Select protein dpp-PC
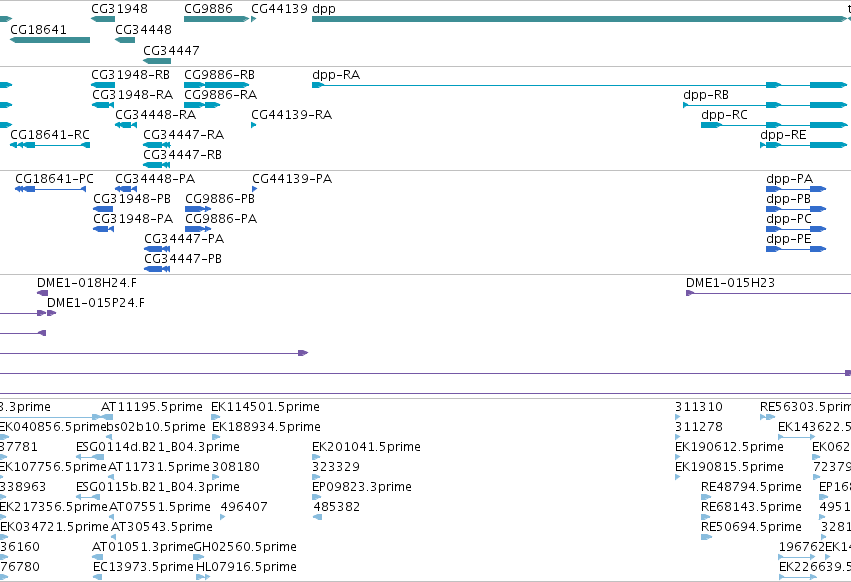The image size is (851, 582). point(796,229)
